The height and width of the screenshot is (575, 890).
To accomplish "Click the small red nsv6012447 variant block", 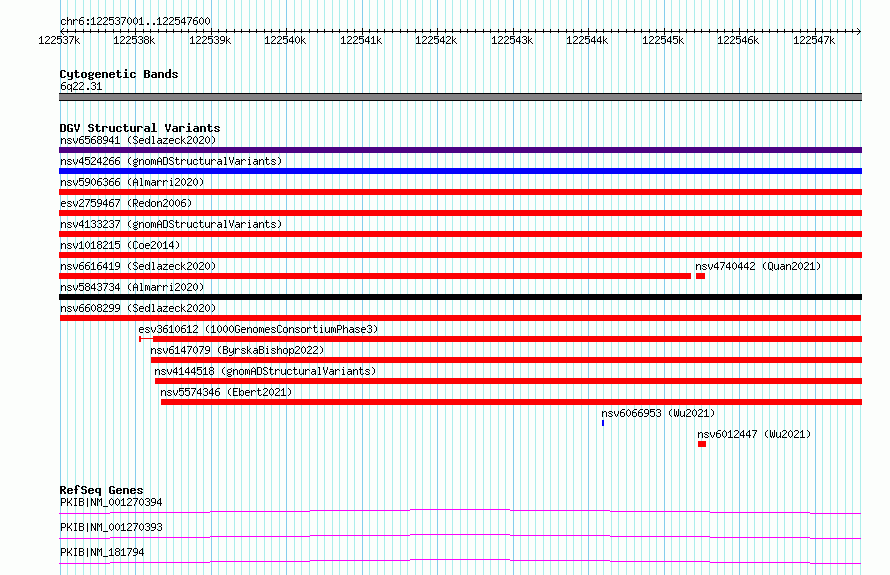I will (702, 444).
